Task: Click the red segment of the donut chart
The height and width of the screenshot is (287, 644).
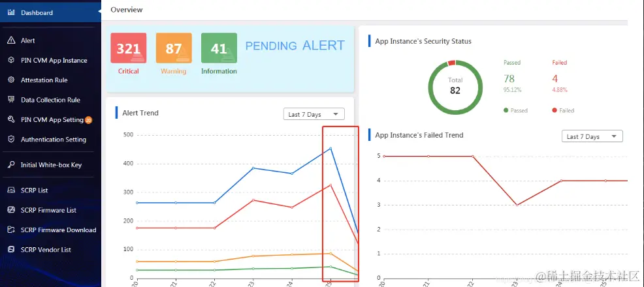Action: 451,63
